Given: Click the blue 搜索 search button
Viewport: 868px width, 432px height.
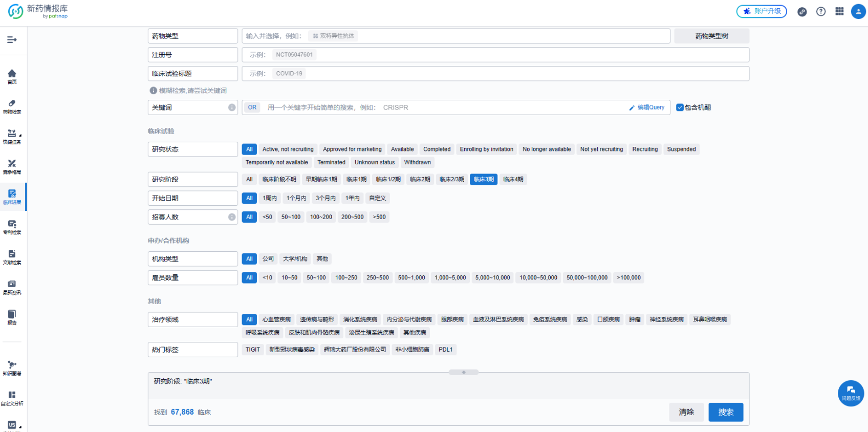Looking at the screenshot, I should click(x=725, y=412).
